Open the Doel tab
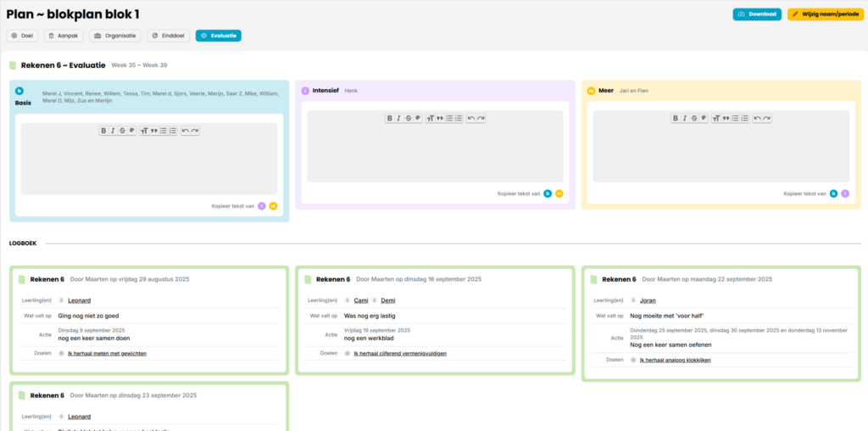 [x=23, y=36]
